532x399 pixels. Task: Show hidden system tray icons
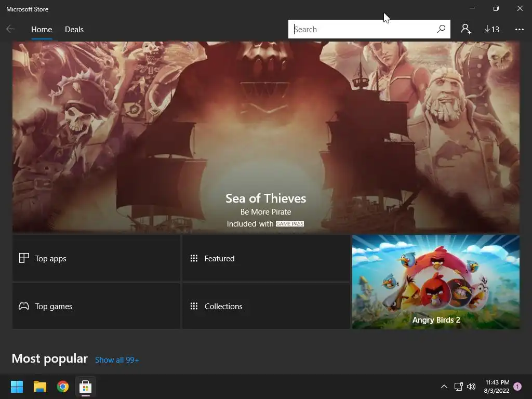pyautogui.click(x=444, y=387)
